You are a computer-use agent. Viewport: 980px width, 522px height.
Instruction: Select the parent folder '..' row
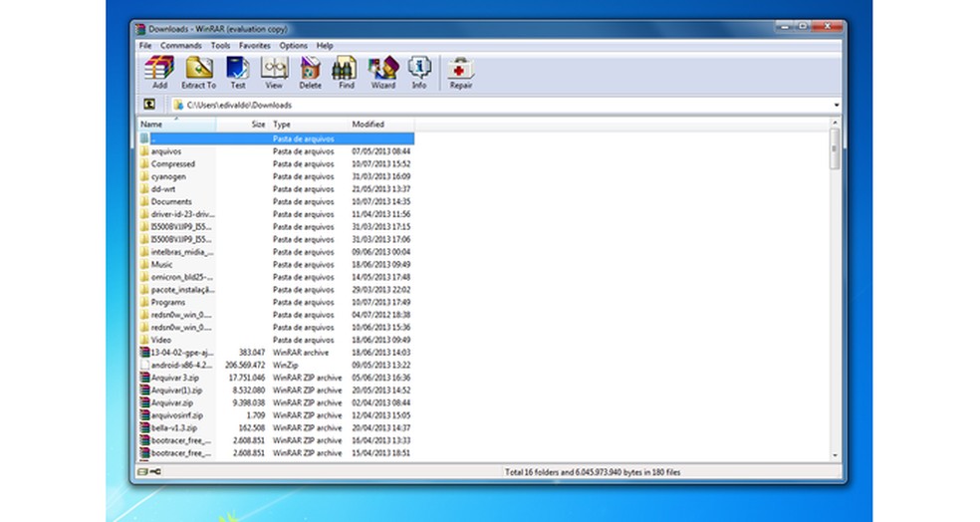point(276,138)
